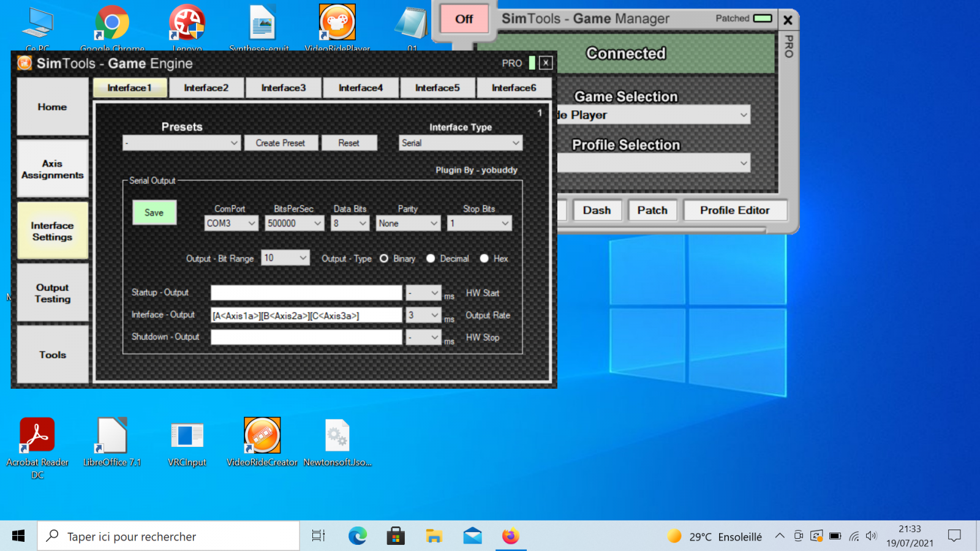Open Mail app from taskbar
Image resolution: width=980 pixels, height=551 pixels.
pos(472,536)
